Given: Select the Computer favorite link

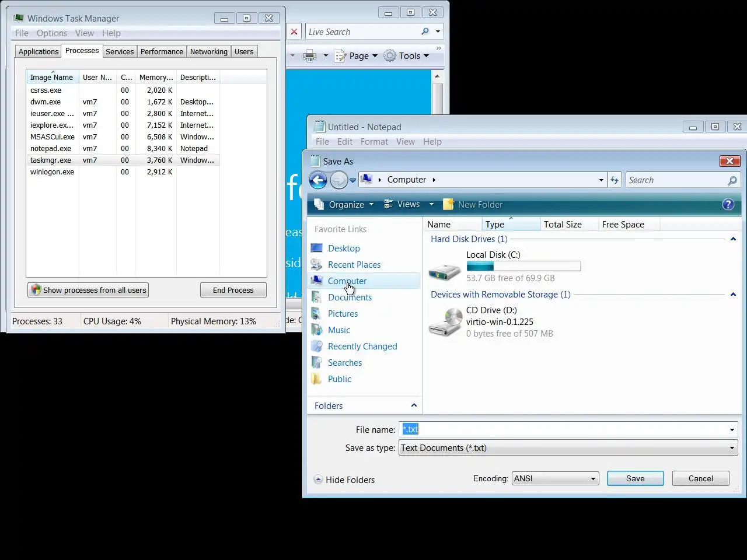Looking at the screenshot, I should (347, 281).
